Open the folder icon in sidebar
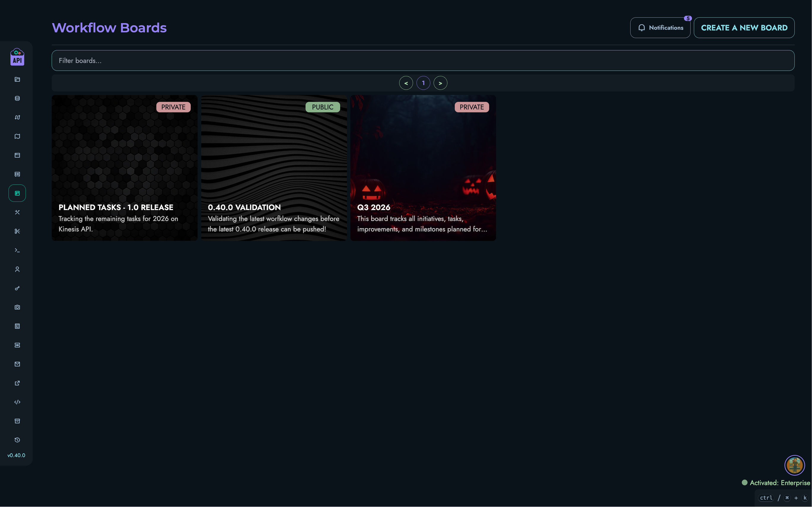Image resolution: width=812 pixels, height=507 pixels. (17, 80)
